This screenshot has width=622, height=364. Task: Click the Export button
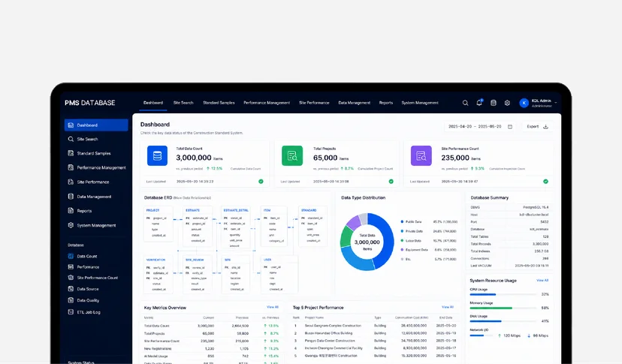coord(538,127)
